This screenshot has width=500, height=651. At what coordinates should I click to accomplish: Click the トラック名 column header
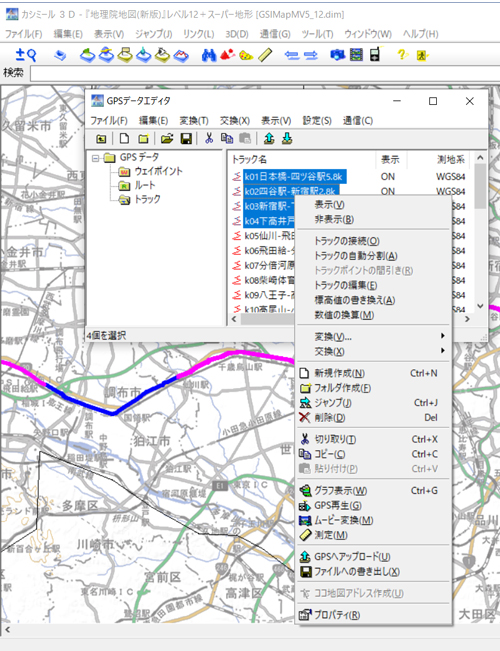302,159
